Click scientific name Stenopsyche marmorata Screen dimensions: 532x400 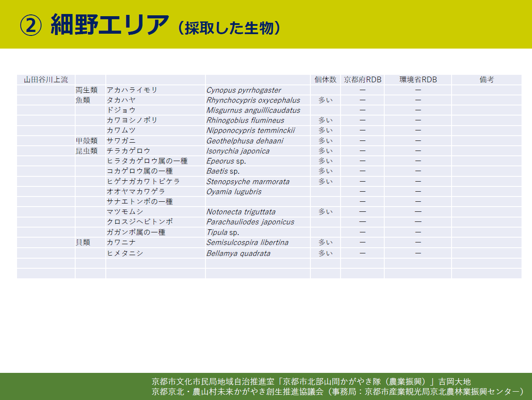248,182
